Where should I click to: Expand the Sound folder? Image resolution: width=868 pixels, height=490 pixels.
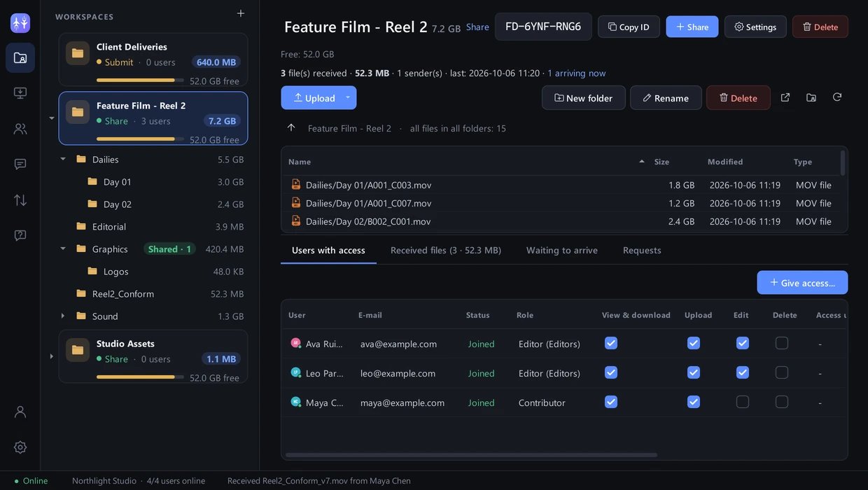pos(63,316)
